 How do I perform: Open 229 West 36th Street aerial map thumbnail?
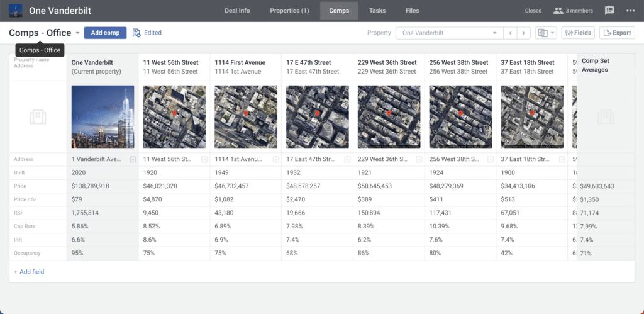[389, 116]
